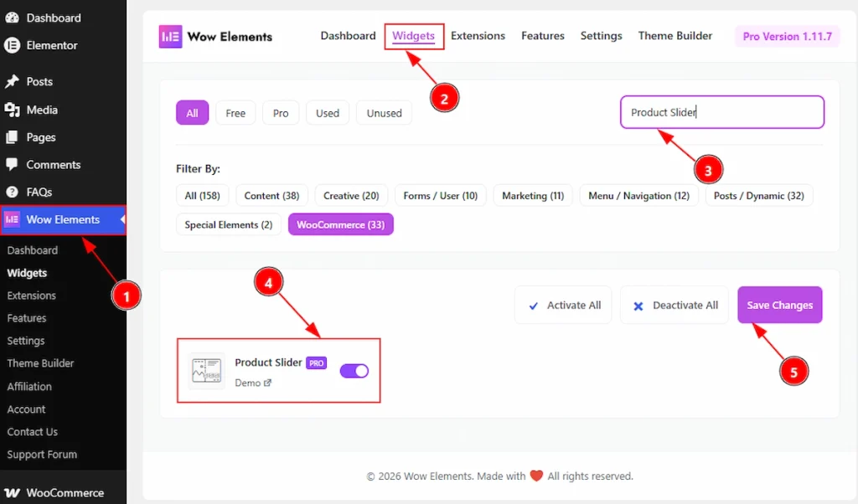The width and height of the screenshot is (858, 504).
Task: Open the Theme Builder tab in header
Action: coord(675,35)
